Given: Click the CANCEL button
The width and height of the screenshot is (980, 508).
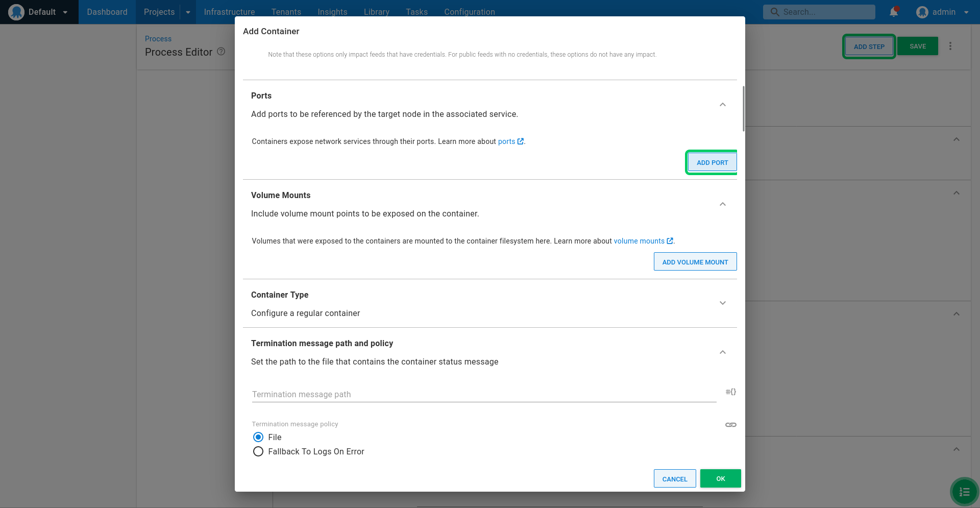Looking at the screenshot, I should [675, 478].
